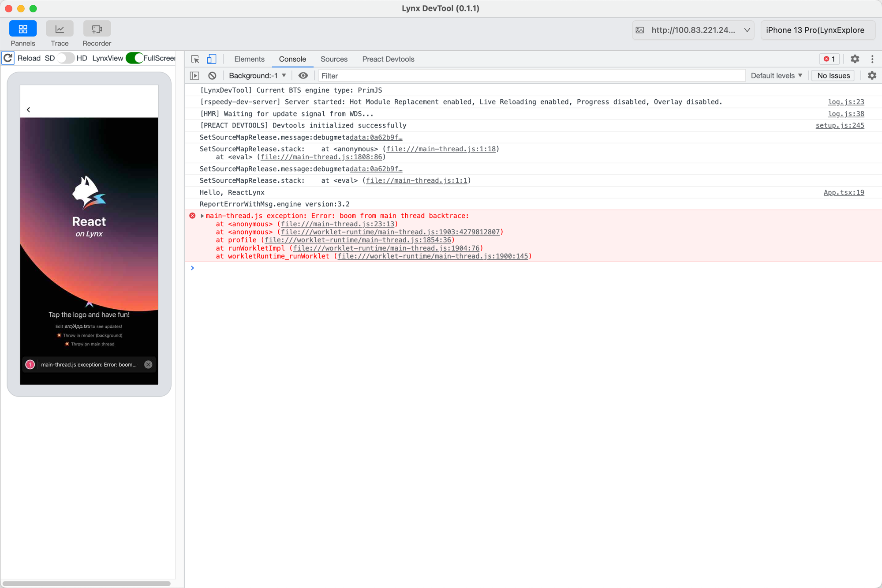The image size is (882, 588).
Task: Switch to the Sources tab
Action: point(334,59)
